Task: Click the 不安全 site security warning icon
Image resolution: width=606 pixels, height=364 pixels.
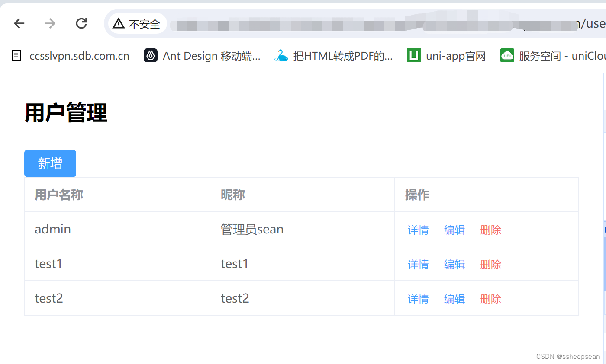Action: pos(118,23)
